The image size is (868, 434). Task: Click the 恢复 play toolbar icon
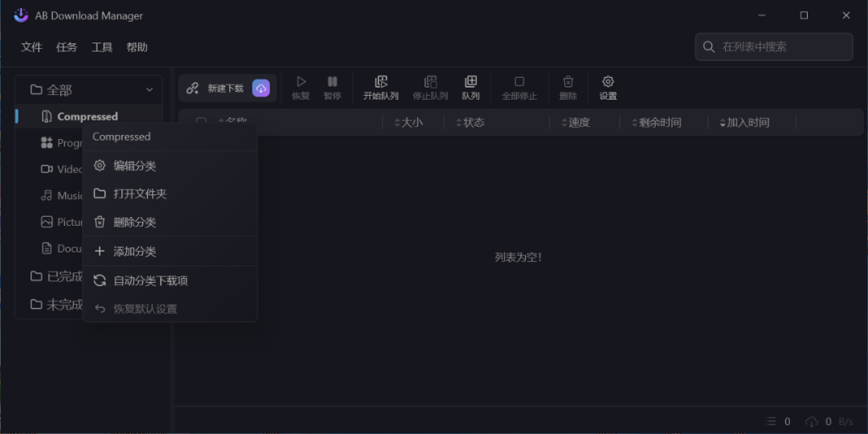click(x=301, y=82)
